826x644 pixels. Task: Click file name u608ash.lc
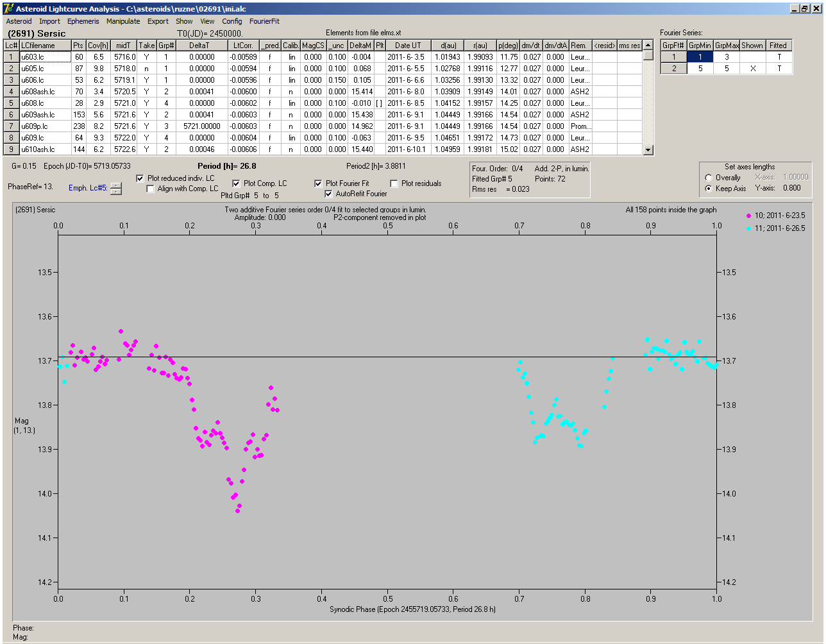tap(45, 92)
